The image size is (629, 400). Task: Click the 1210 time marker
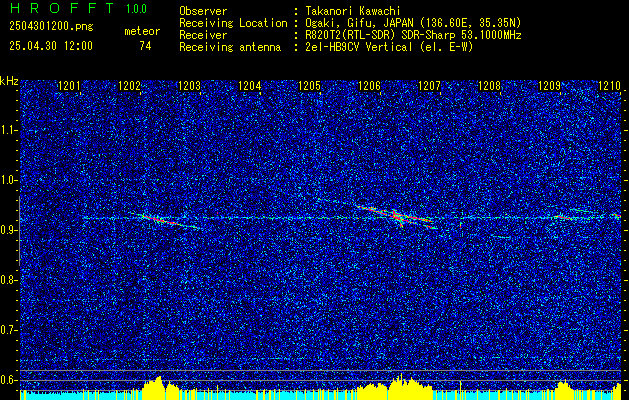(x=609, y=86)
